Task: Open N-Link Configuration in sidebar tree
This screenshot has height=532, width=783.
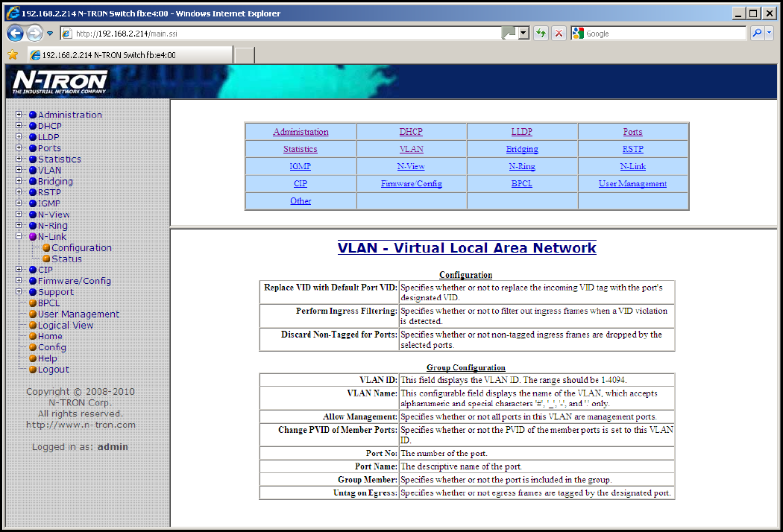Action: coord(81,247)
